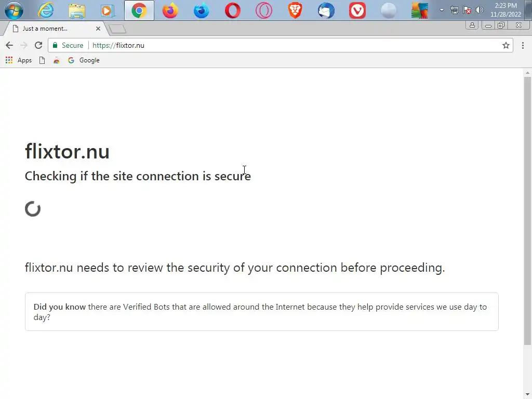Go back using the back arrow
The height and width of the screenshot is (399, 532).
tap(9, 45)
